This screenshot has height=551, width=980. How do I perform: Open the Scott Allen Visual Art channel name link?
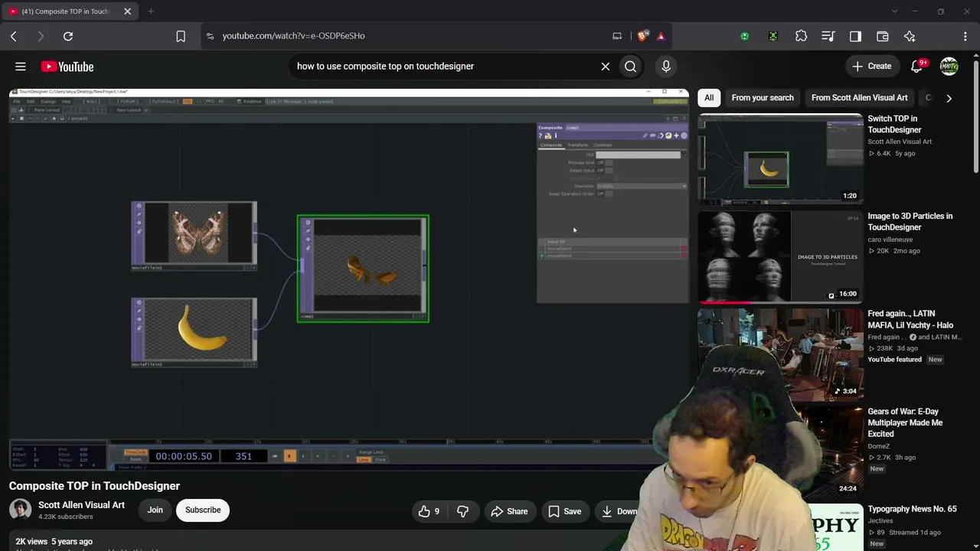point(81,505)
